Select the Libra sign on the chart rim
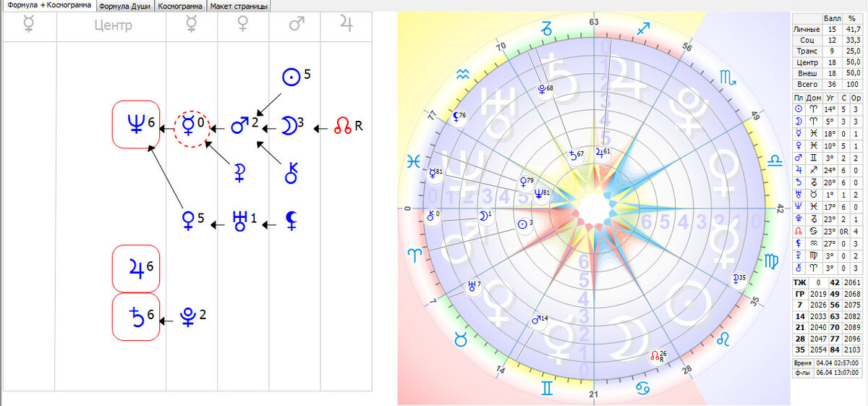The height and width of the screenshot is (406, 868). tap(774, 159)
